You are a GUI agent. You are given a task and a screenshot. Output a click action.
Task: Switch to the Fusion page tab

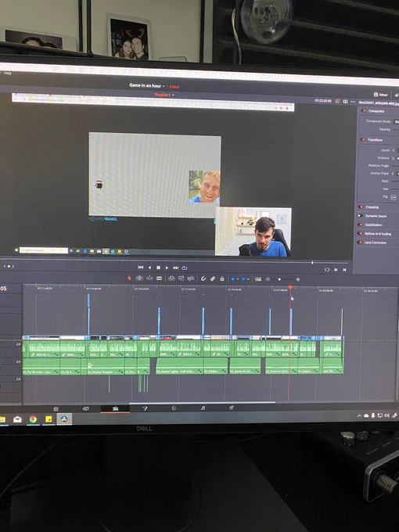point(145,408)
